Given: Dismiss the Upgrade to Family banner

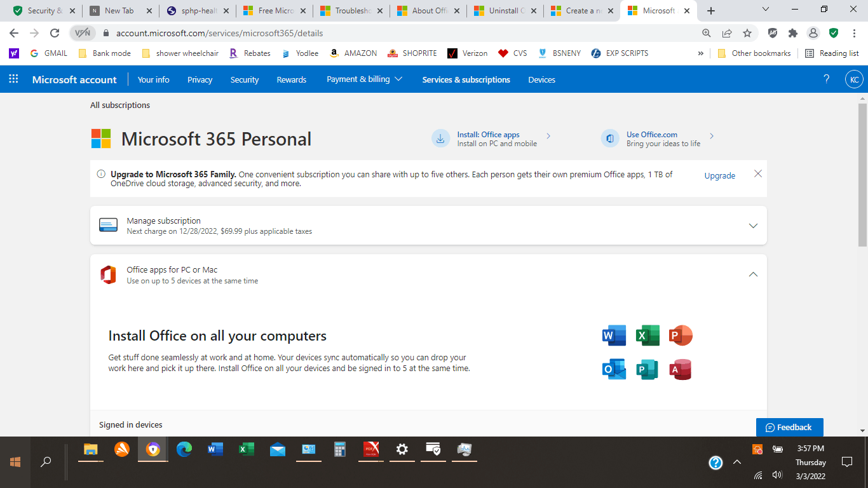Looking at the screenshot, I should click(758, 173).
